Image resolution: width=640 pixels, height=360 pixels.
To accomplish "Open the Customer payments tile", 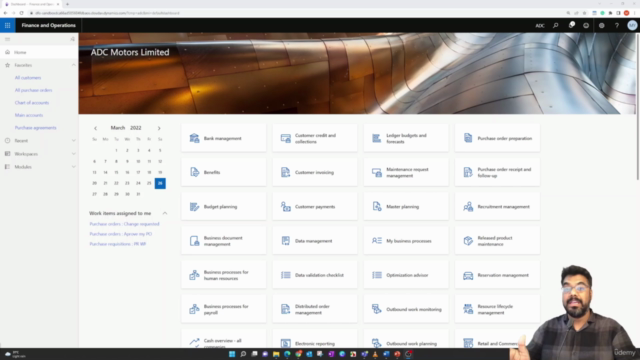I will click(315, 207).
